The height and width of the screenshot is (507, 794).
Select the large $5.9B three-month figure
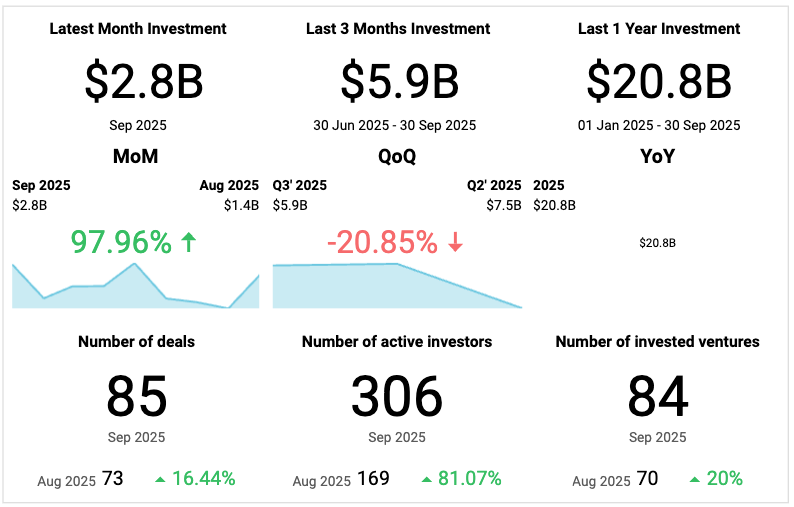(398, 81)
